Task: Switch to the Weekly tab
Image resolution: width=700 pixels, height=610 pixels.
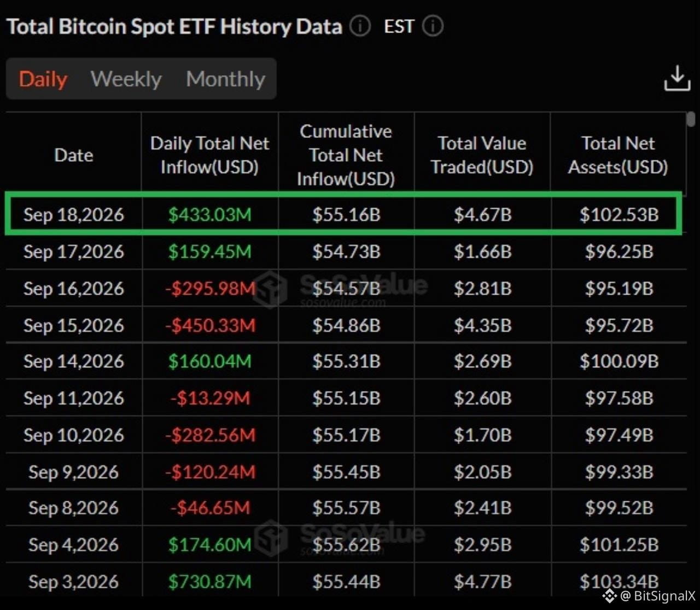Action: (126, 79)
